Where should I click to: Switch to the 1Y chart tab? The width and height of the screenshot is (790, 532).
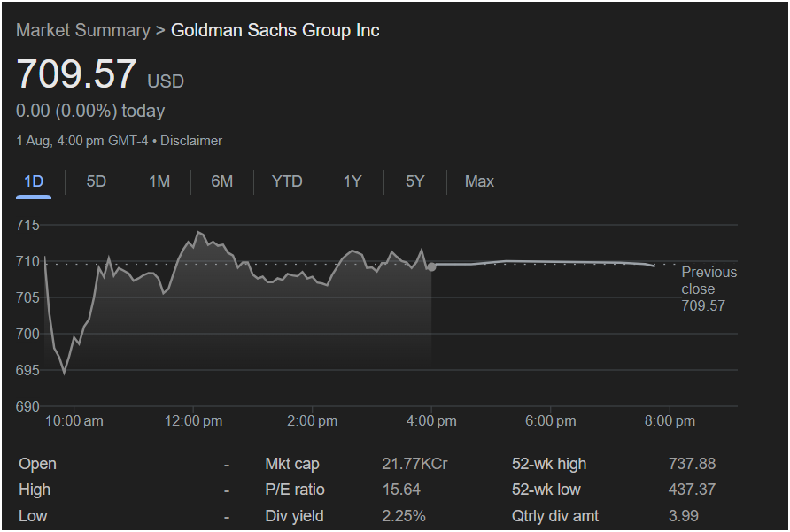pos(352,181)
